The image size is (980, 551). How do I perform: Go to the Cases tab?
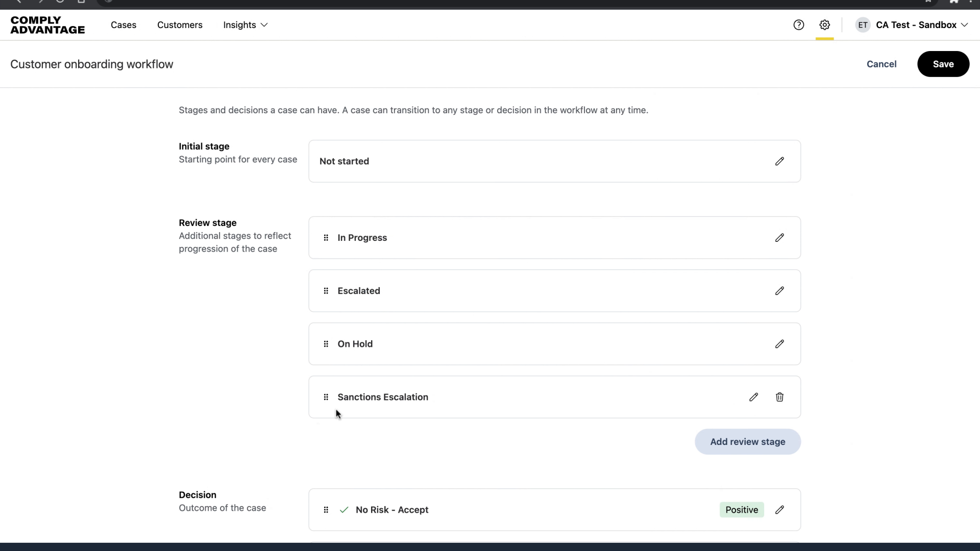[x=124, y=25]
